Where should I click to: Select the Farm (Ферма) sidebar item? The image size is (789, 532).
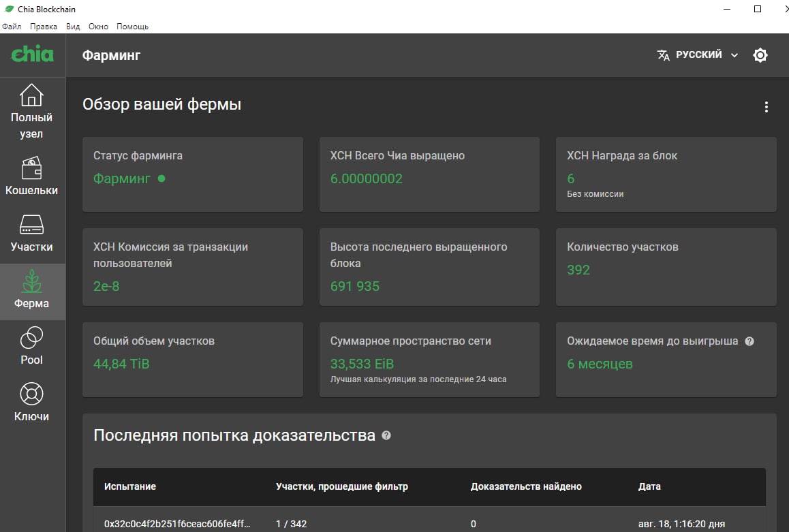tap(32, 291)
